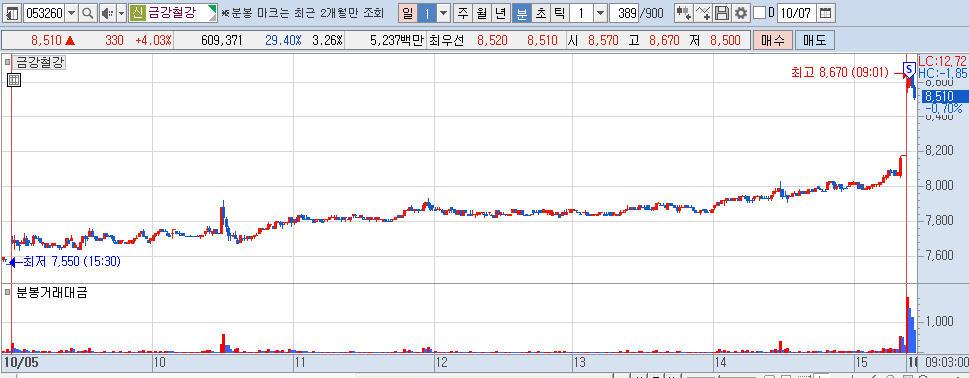Click the speaker sound alert icon
The height and width of the screenshot is (378, 969).
click(107, 12)
